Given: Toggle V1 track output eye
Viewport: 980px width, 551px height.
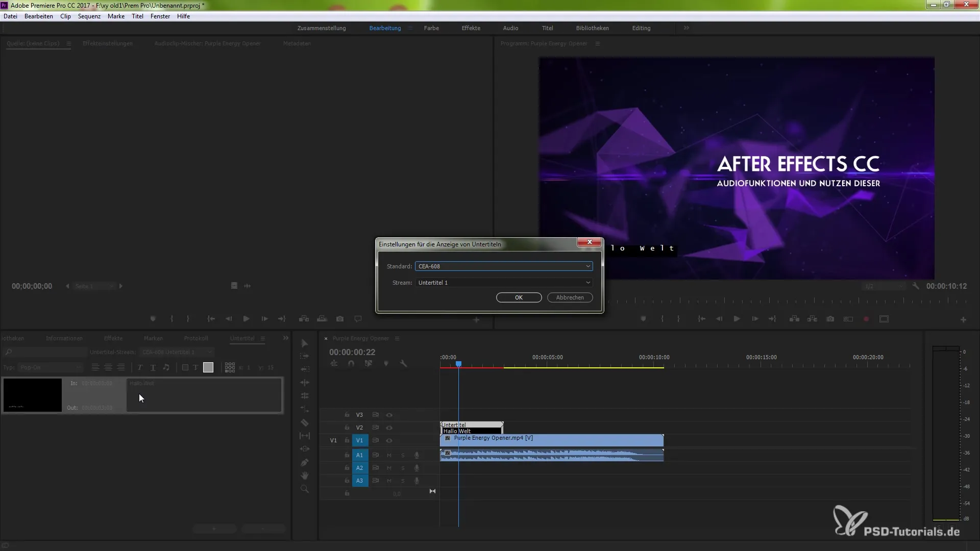Looking at the screenshot, I should 389,441.
